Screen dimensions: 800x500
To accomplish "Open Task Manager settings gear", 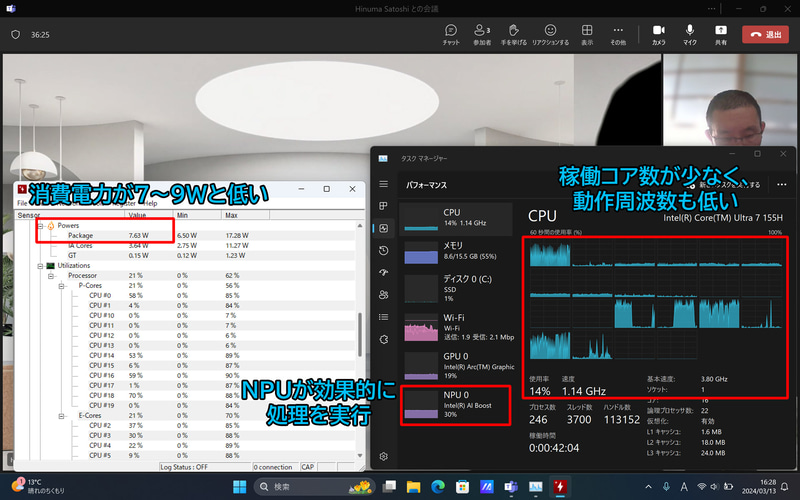I will coord(384,457).
